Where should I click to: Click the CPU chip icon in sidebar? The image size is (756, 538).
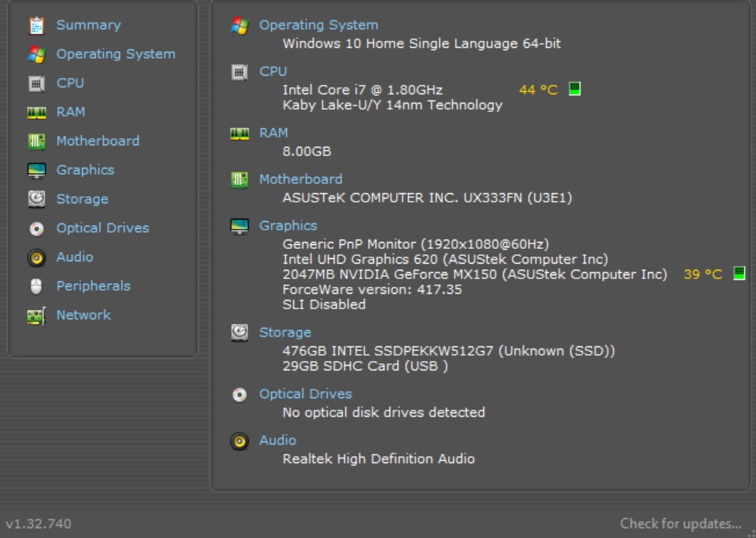coord(36,83)
